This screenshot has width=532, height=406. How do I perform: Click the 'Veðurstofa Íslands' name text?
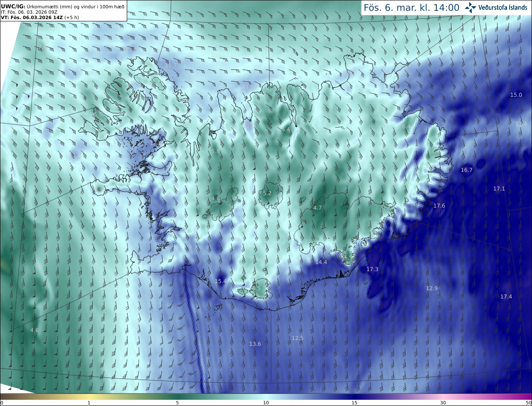(x=503, y=7)
